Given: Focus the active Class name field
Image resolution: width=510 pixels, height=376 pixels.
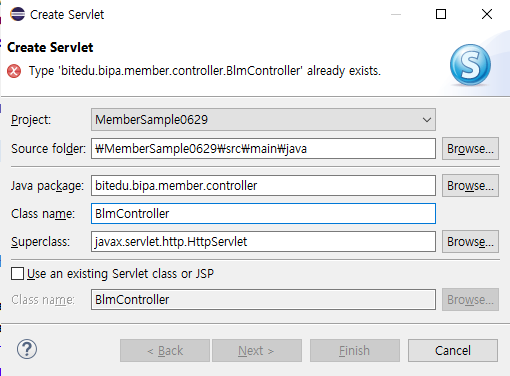Looking at the screenshot, I should coord(263,214).
